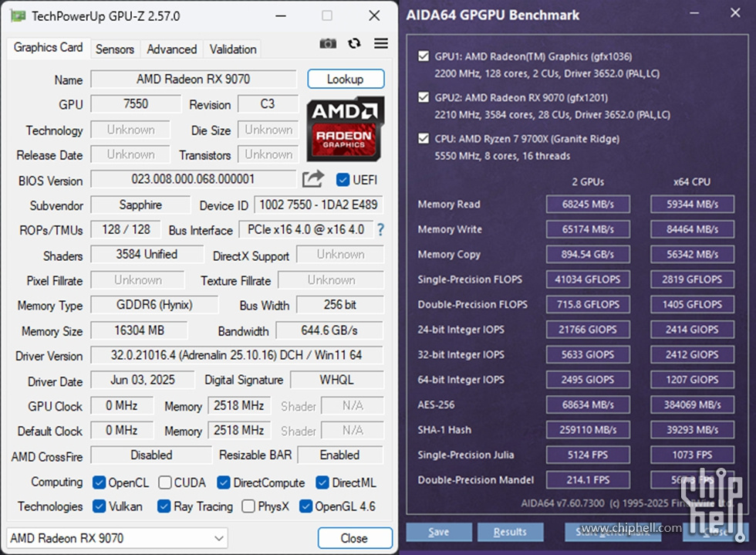Toggle the OpenCL checkbox
Viewport: 756px width, 555px height.
click(x=100, y=482)
